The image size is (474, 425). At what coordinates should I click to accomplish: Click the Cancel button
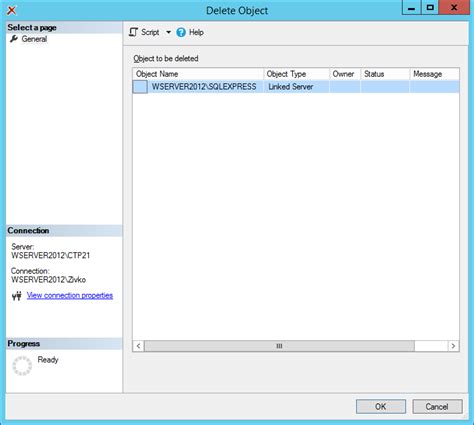[x=437, y=407]
